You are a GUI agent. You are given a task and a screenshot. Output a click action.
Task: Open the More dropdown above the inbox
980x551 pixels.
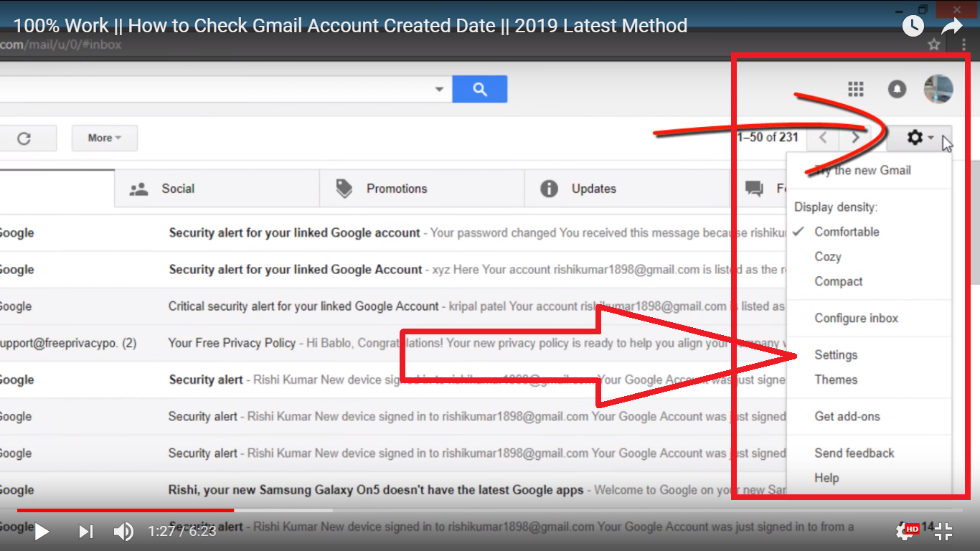pyautogui.click(x=104, y=138)
